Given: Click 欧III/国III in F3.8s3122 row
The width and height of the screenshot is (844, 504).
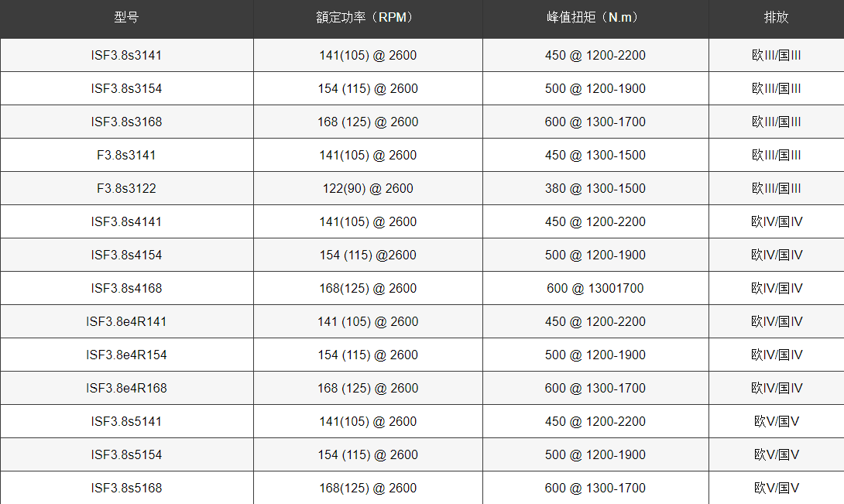Looking at the screenshot, I should [776, 188].
